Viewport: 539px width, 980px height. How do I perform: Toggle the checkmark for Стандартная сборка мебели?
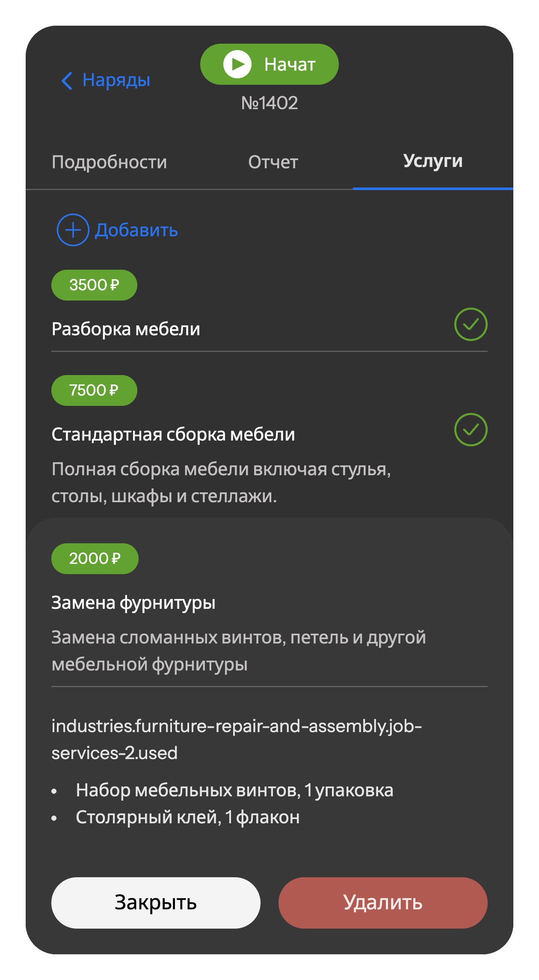pyautogui.click(x=471, y=429)
